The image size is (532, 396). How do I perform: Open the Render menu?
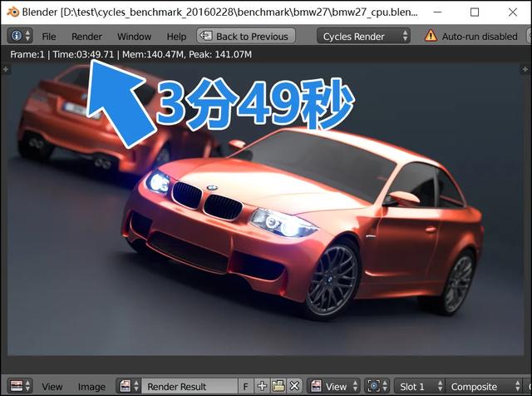tap(86, 37)
